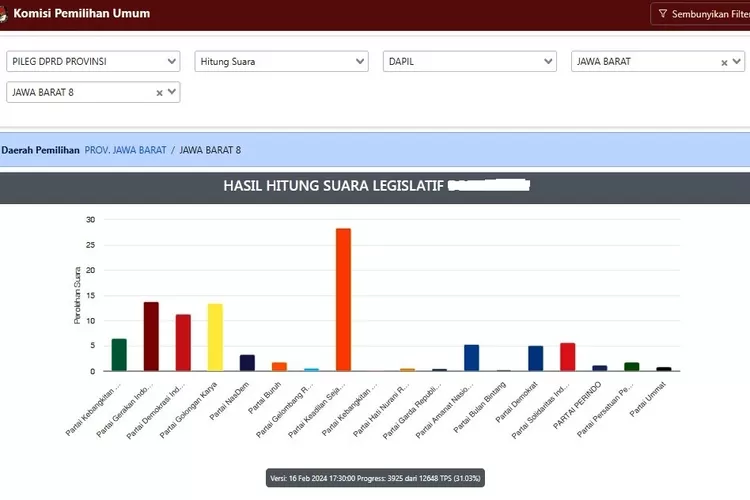
Task: Click the blue Partai Amanat Nasional bar
Action: tap(472, 358)
